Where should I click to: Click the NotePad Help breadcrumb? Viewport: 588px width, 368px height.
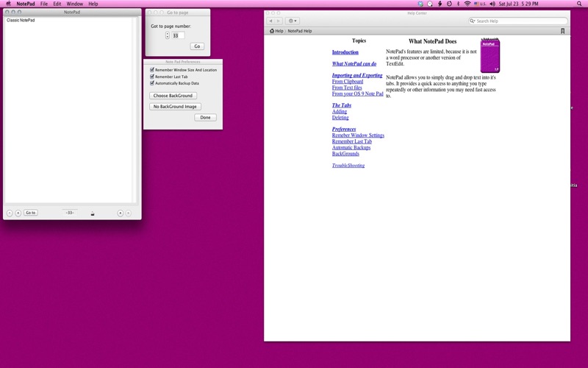point(300,31)
